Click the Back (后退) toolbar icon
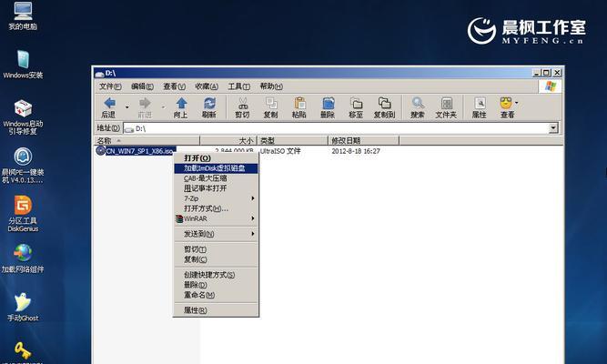This screenshot has width=607, height=364. 109,103
